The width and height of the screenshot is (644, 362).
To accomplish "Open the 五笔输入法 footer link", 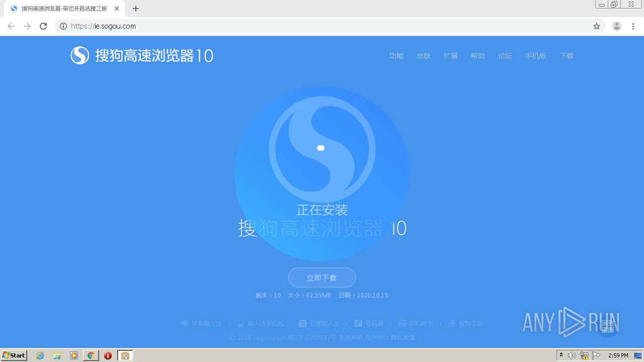I will pos(319,324).
